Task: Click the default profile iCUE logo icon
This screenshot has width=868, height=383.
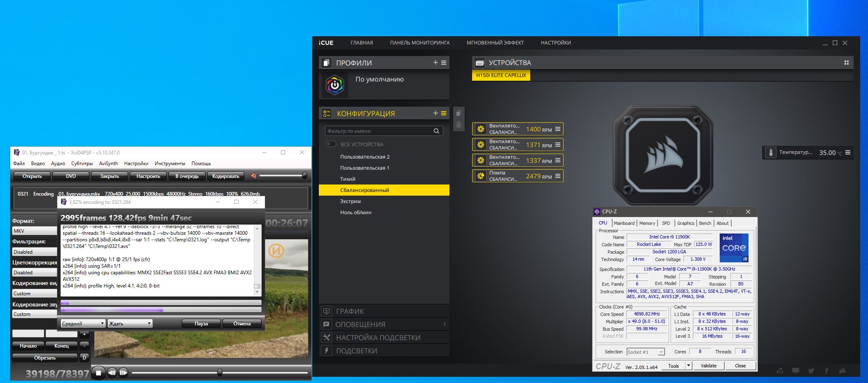Action: pos(335,85)
